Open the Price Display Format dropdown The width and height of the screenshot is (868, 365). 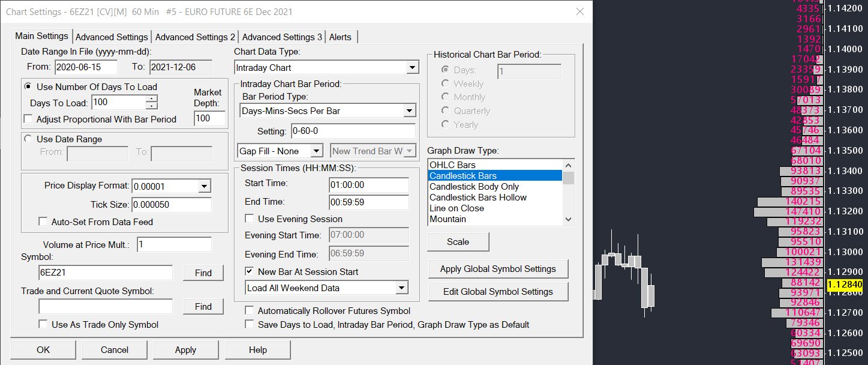coord(205,186)
